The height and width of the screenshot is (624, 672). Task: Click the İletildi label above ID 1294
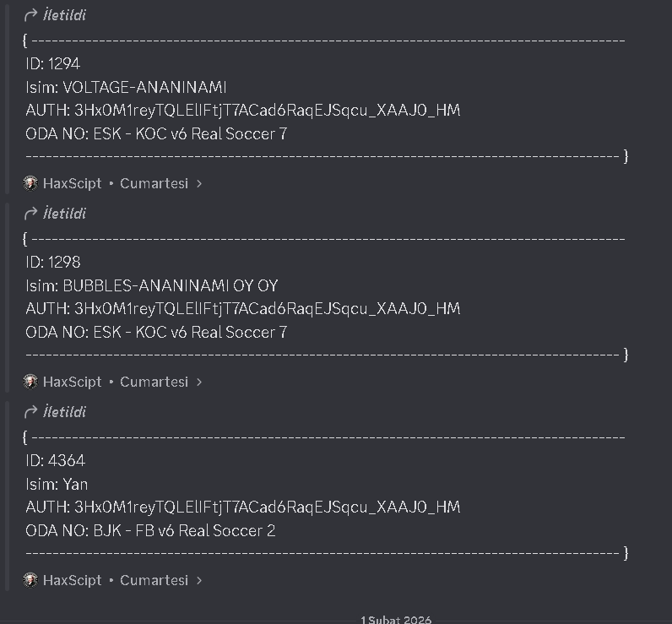(64, 15)
